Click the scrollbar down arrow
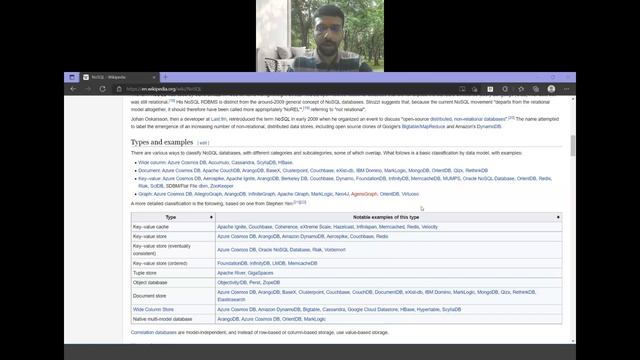 coord(573,341)
